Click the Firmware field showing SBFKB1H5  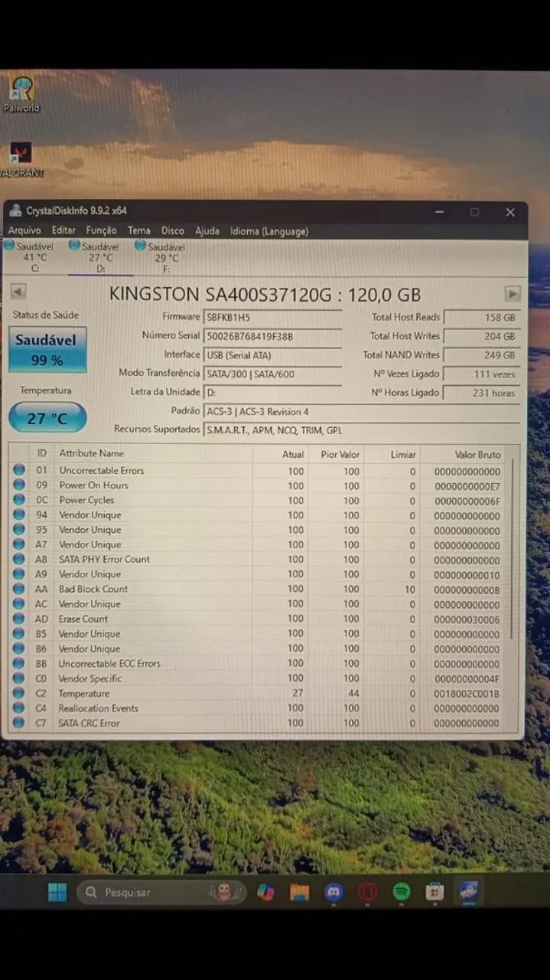point(272,317)
